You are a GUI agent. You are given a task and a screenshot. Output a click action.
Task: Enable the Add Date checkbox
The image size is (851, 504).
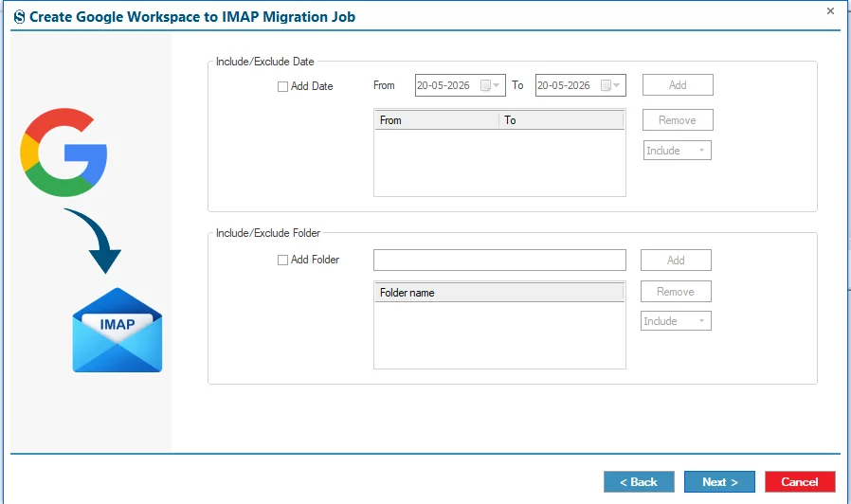pos(282,87)
